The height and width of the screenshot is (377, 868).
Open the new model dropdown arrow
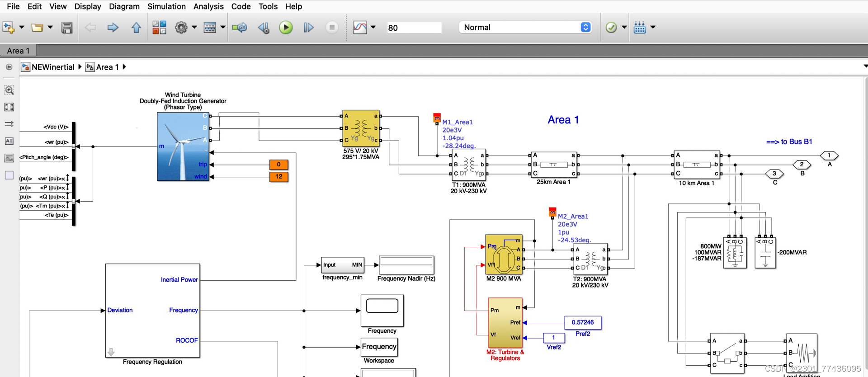coord(21,28)
